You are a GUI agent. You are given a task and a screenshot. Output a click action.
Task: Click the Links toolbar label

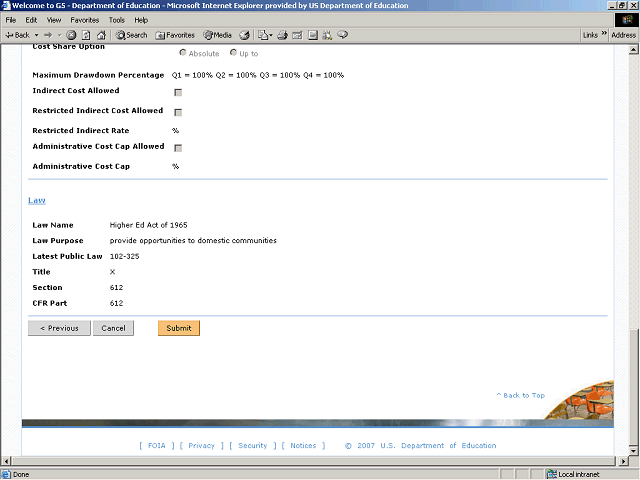point(590,35)
